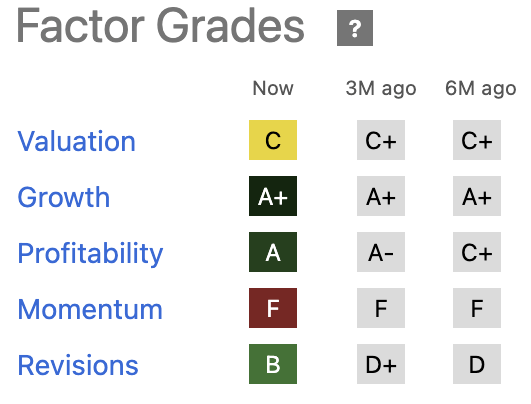Click the dark green A+ Growth grade now

coord(273,196)
